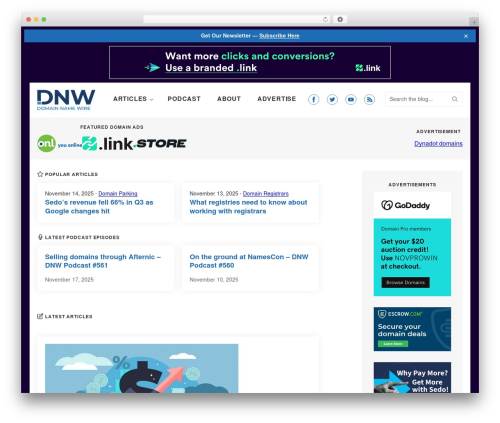Open the Dynadot domains link

point(438,144)
